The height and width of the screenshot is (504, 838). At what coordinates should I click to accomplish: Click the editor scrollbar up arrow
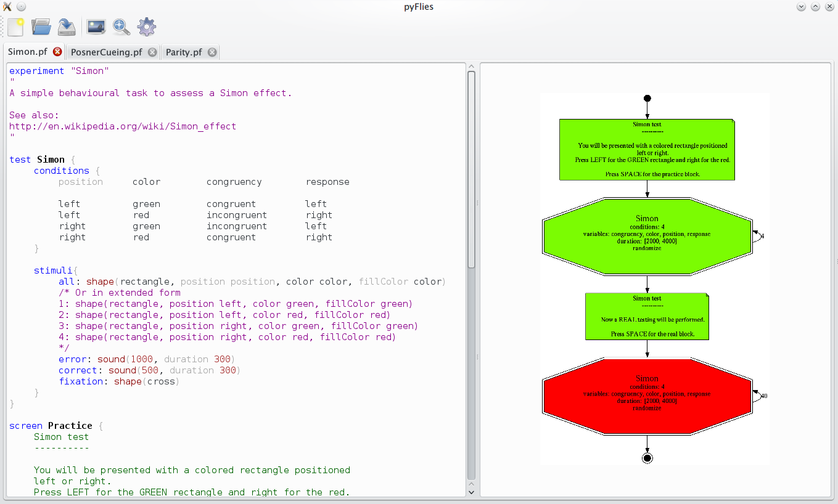point(472,67)
